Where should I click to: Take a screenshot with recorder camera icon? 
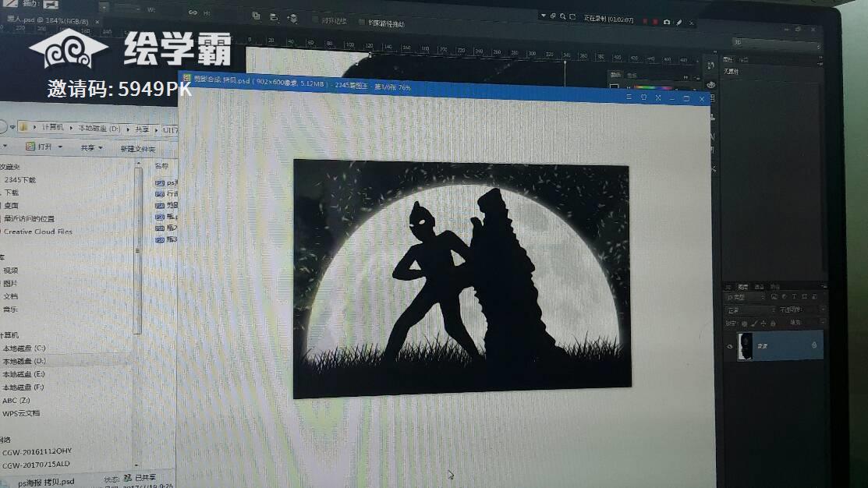tap(667, 22)
